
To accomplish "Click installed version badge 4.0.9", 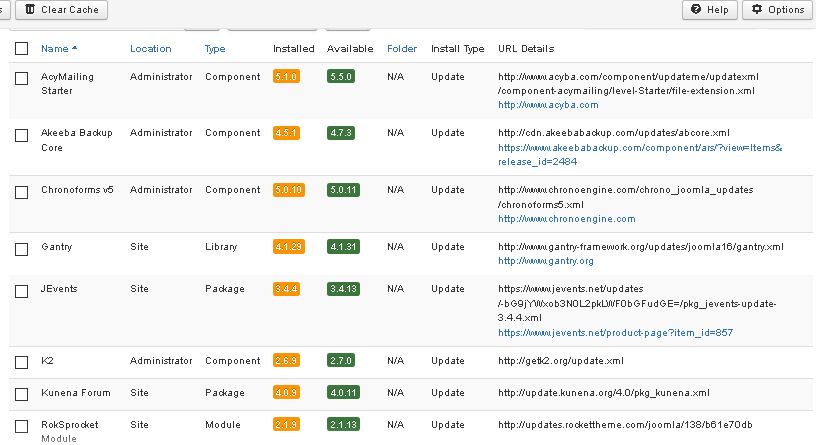I will [x=286, y=392].
